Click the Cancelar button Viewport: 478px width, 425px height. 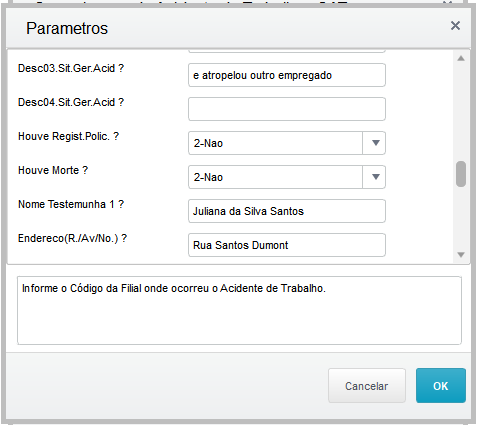pyautogui.click(x=367, y=386)
